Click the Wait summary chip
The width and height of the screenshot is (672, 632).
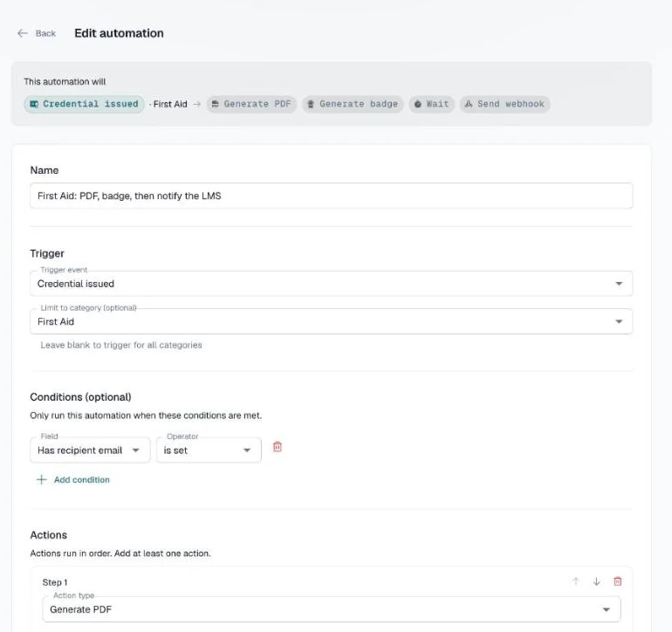pos(432,104)
